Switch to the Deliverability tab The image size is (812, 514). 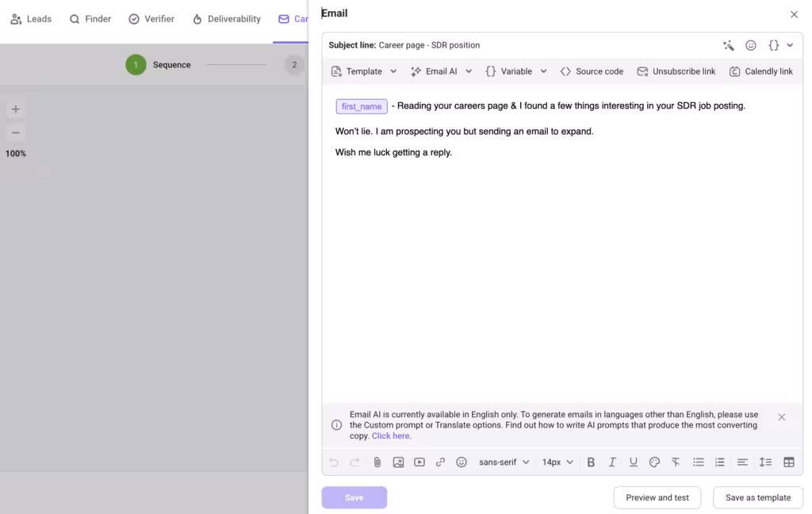tap(226, 19)
